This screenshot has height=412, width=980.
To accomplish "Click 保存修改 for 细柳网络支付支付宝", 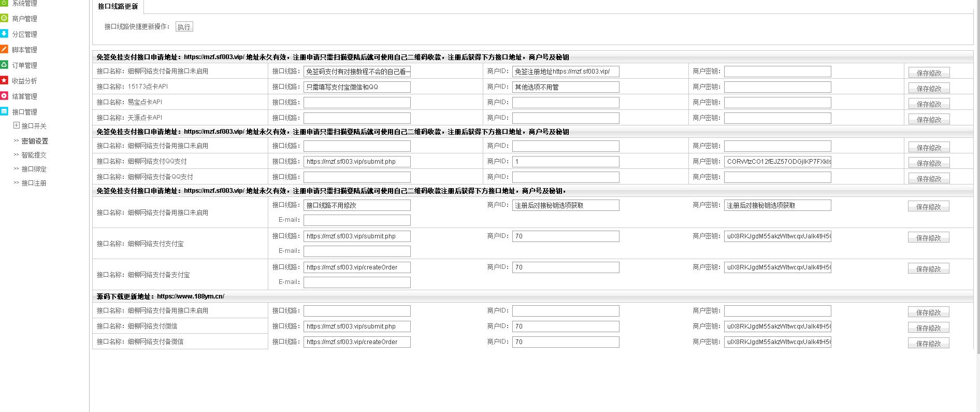I will (x=928, y=237).
